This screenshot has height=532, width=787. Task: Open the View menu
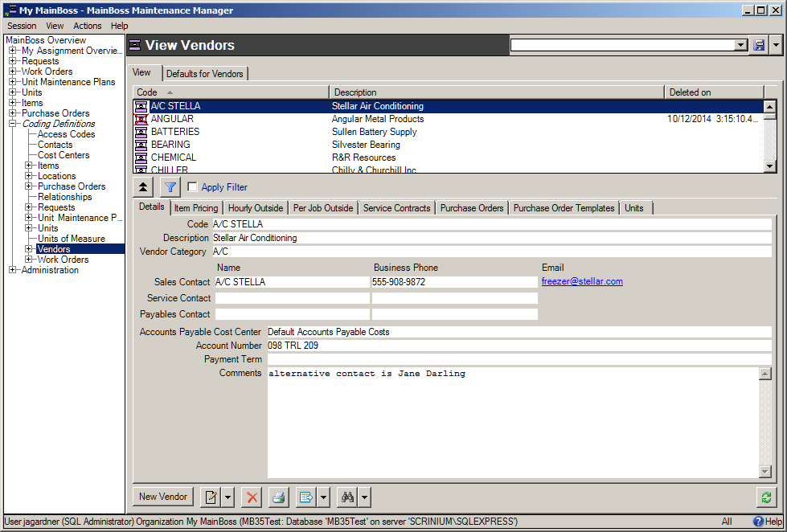[x=55, y=26]
